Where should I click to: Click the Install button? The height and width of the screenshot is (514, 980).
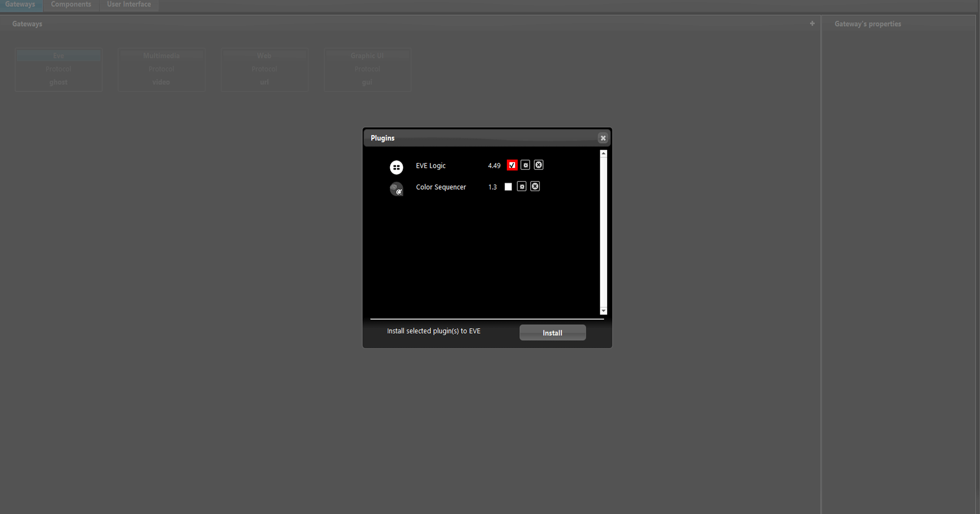tap(552, 333)
